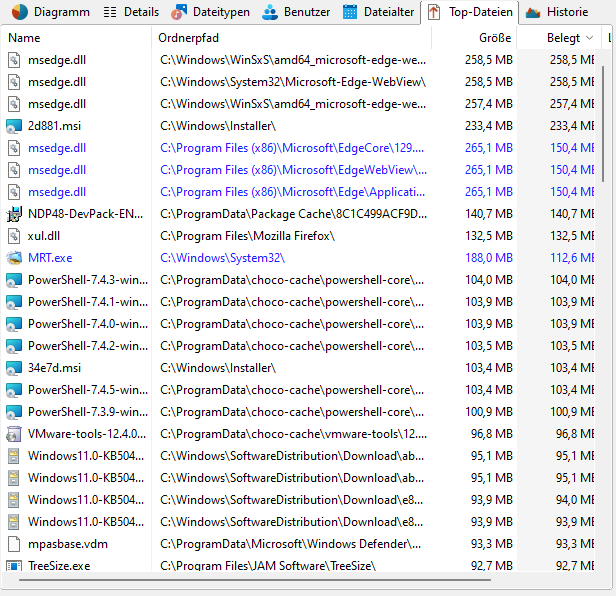Select the Top-Dateien tab
Screen dimensions: 616x596
coord(470,12)
